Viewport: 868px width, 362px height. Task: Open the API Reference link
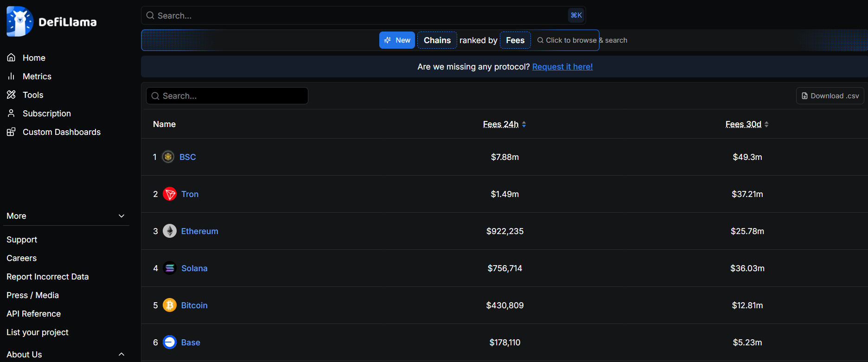[x=33, y=314]
